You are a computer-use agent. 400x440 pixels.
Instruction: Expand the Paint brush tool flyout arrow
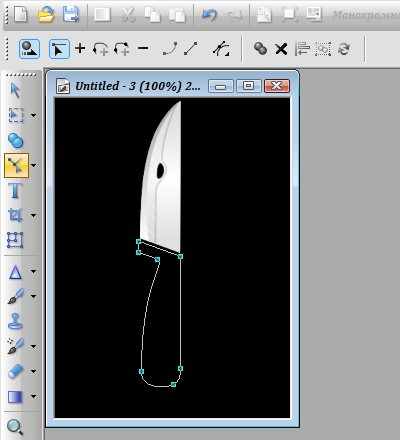click(x=34, y=296)
